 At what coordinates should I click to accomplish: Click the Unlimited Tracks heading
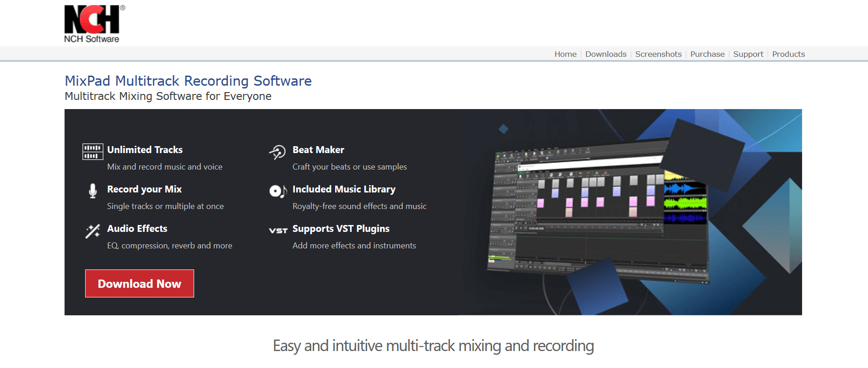(145, 150)
